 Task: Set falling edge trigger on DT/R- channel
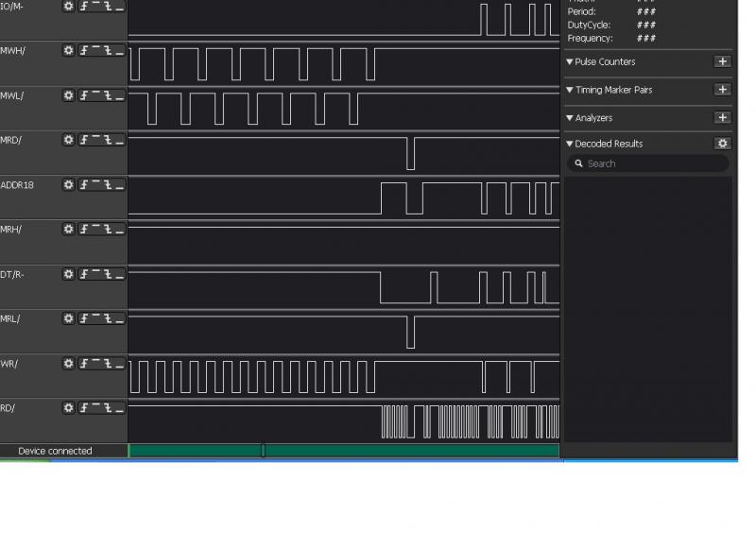(x=108, y=274)
